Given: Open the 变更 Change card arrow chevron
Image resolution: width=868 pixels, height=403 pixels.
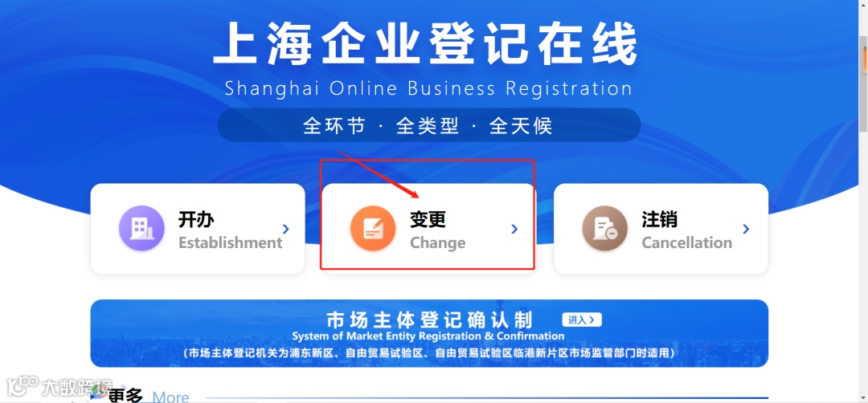Looking at the screenshot, I should (x=515, y=228).
